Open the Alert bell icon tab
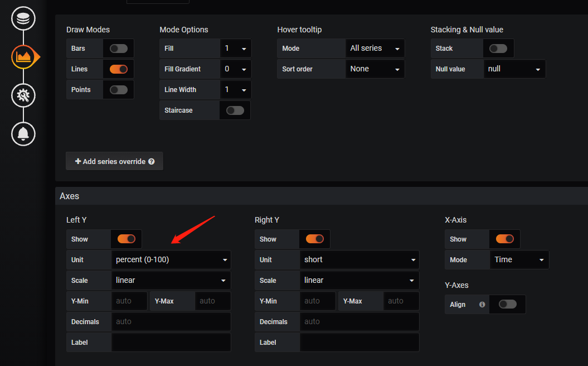 pyautogui.click(x=23, y=134)
